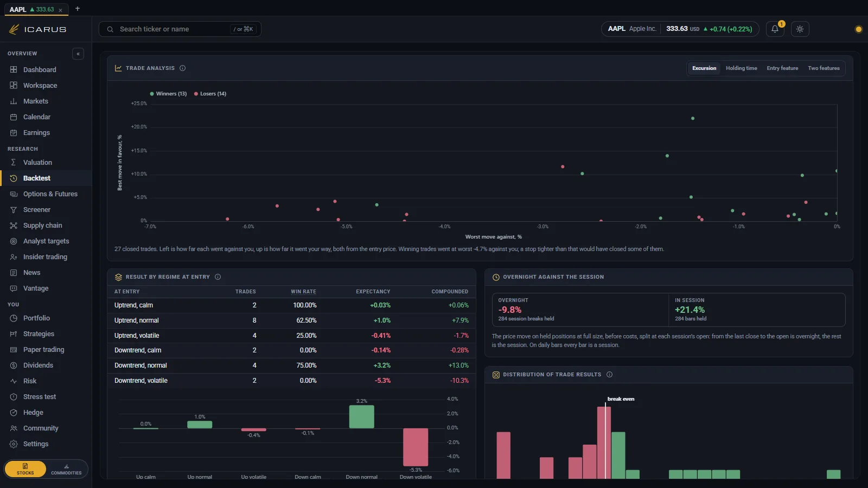
Task: Click the Uptrend, normal row label
Action: pos(137,320)
